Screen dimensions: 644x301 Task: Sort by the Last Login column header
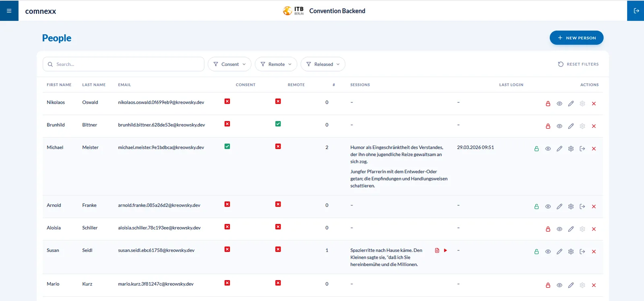[511, 85]
